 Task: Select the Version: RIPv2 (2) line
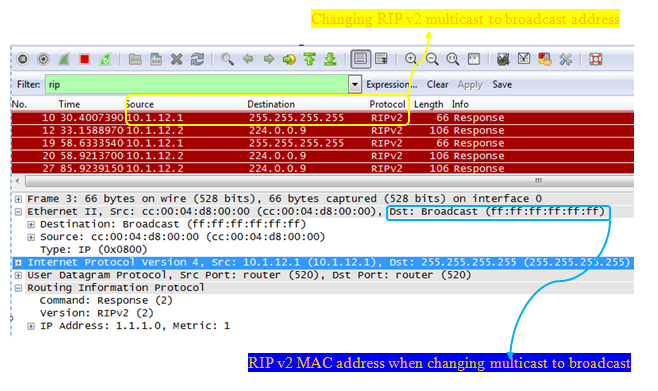(x=97, y=313)
